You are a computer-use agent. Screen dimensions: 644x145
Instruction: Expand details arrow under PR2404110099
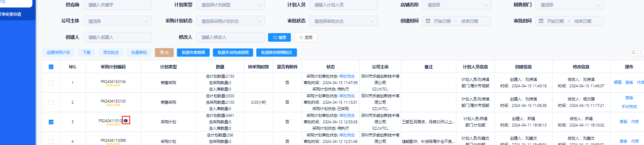click(113, 144)
